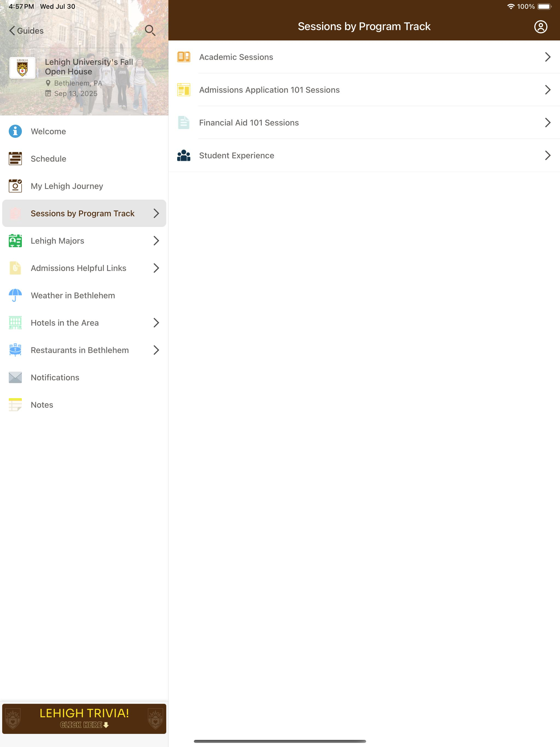Viewport: 560px width, 747px height.
Task: Tap the Wi-Fi status icon
Action: point(511,6)
